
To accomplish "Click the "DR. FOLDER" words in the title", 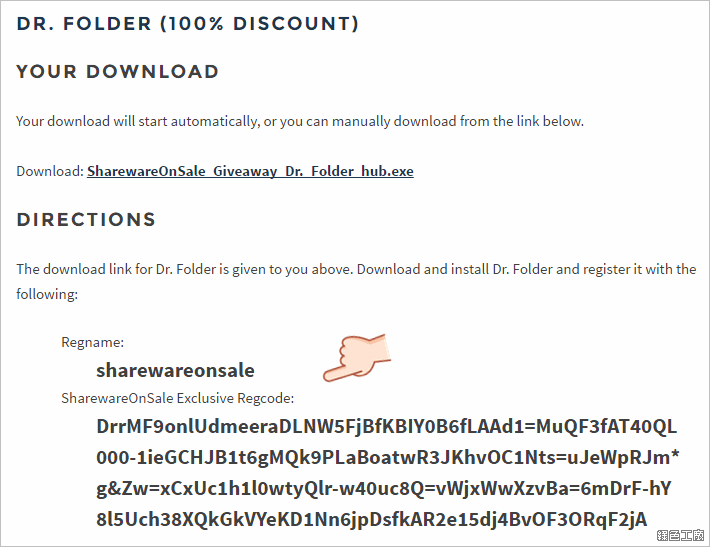I will coord(84,24).
